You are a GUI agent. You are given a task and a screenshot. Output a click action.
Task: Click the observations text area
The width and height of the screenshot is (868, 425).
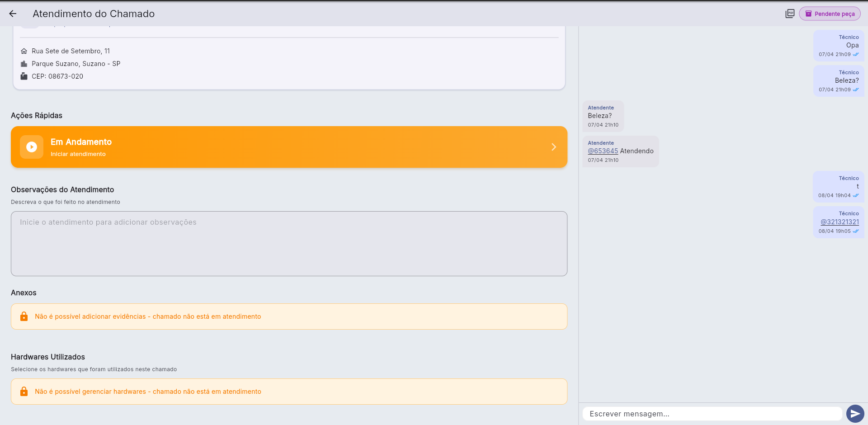pos(289,244)
